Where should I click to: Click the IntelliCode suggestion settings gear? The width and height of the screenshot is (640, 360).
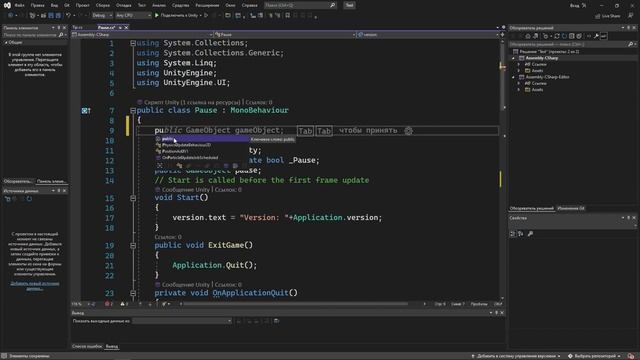click(409, 131)
